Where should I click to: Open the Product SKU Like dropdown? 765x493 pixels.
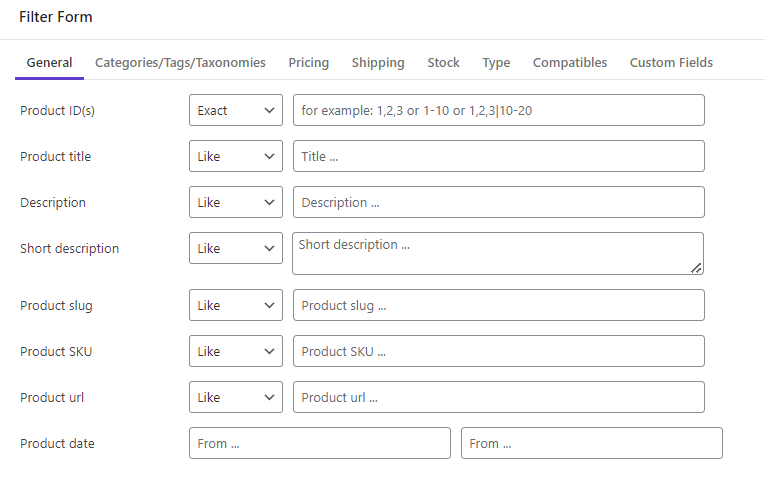click(236, 351)
